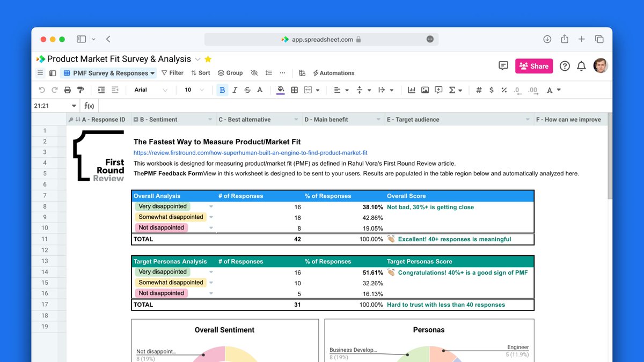Apply number format with hash icon
Screen dimensions: 644x362
tap(479, 90)
